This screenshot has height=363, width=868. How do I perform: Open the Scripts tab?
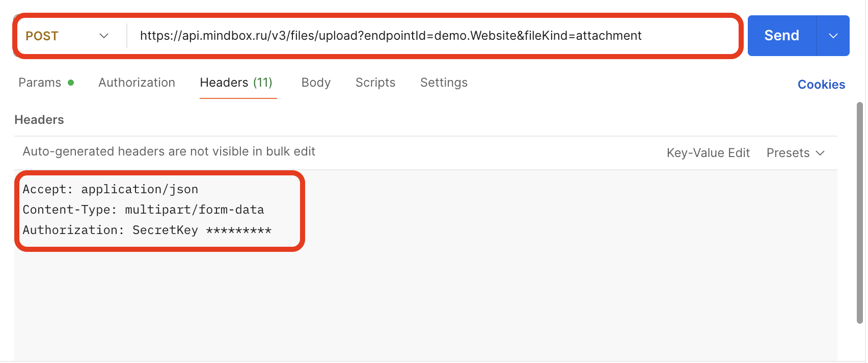point(375,82)
